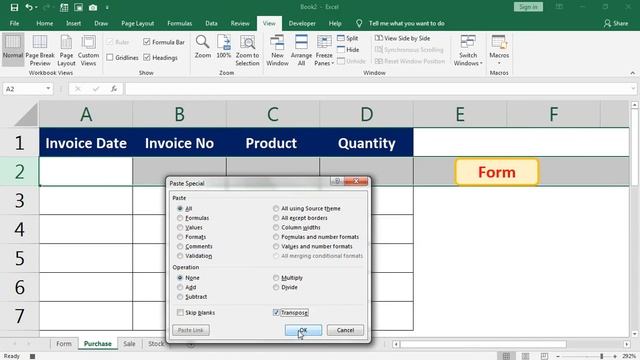Open Switch Windows dropdown

pos(468,51)
